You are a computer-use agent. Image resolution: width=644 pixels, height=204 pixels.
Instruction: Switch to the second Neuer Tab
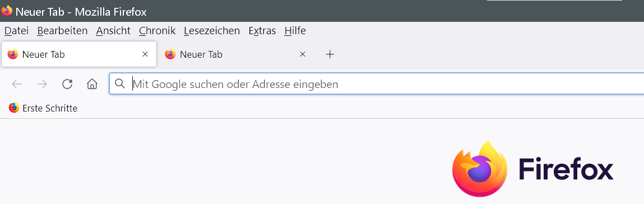tap(230, 54)
